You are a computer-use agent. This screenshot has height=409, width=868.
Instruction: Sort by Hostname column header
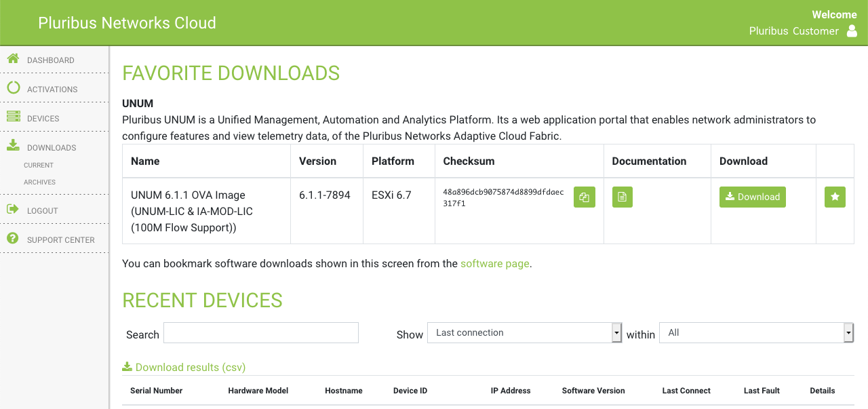click(344, 391)
